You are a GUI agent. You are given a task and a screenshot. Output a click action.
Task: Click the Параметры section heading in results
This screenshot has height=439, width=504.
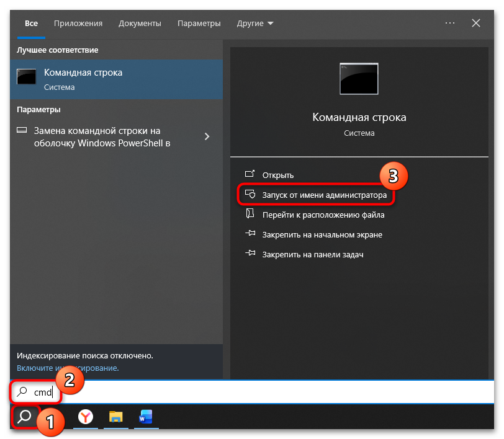click(38, 110)
